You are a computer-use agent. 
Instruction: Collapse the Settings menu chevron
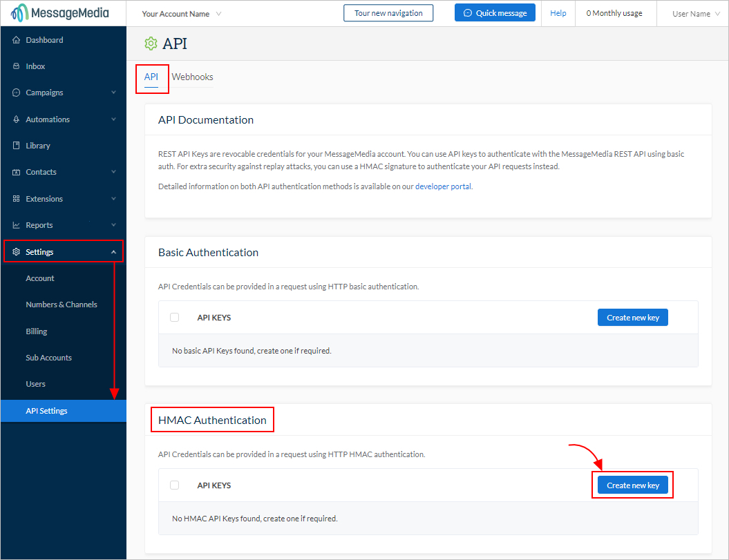point(113,251)
